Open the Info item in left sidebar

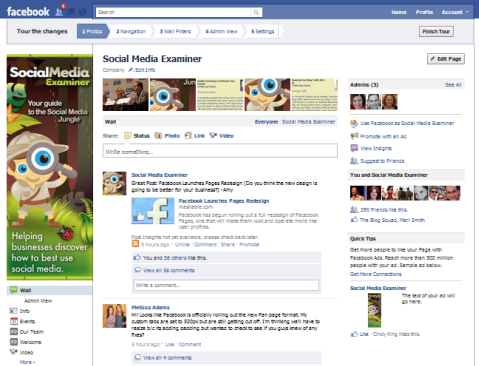20,311
